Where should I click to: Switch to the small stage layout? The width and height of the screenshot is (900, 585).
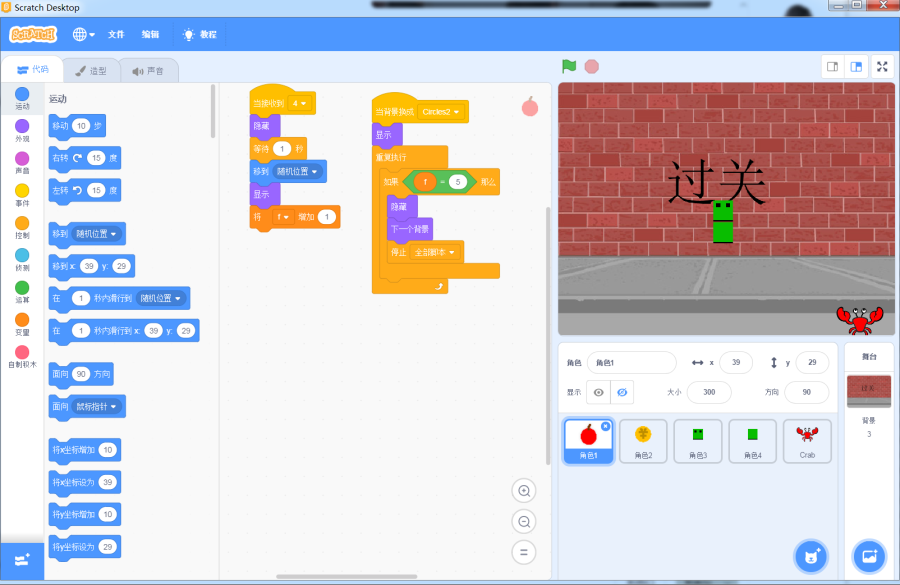[x=832, y=67]
